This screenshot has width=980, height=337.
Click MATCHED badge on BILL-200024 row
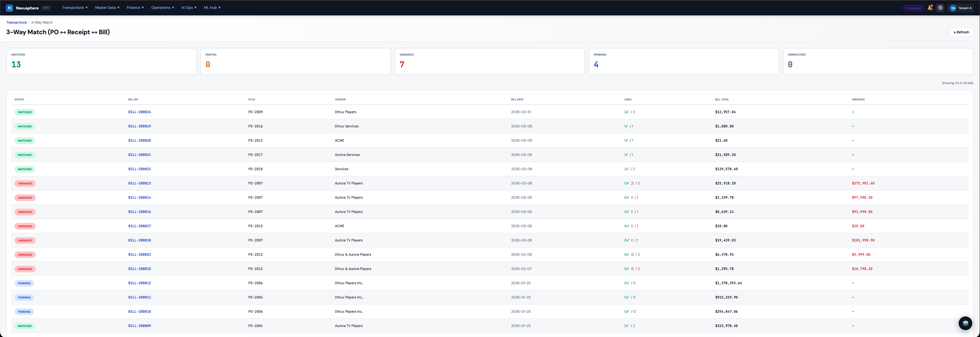point(25,112)
